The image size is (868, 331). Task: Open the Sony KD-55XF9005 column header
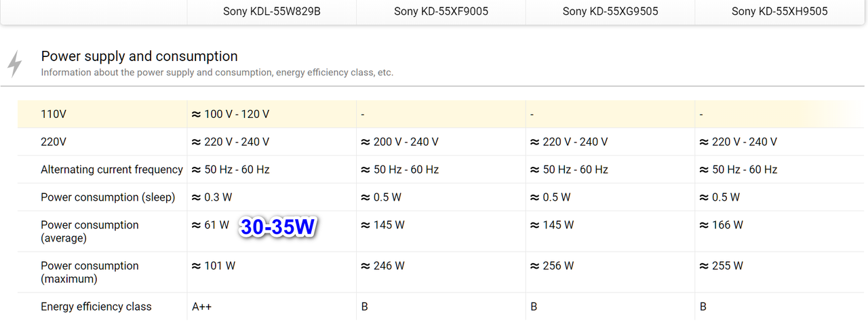pyautogui.click(x=441, y=12)
